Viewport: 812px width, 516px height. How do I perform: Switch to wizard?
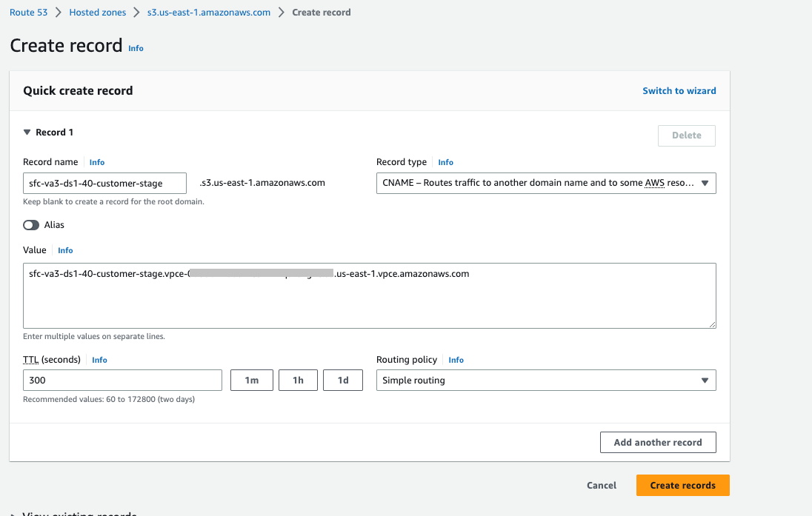pos(679,91)
